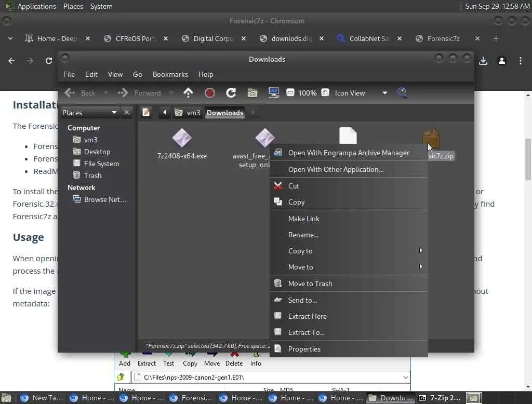Open the Help menu in Downloads window
532x404 pixels.
[x=206, y=74]
